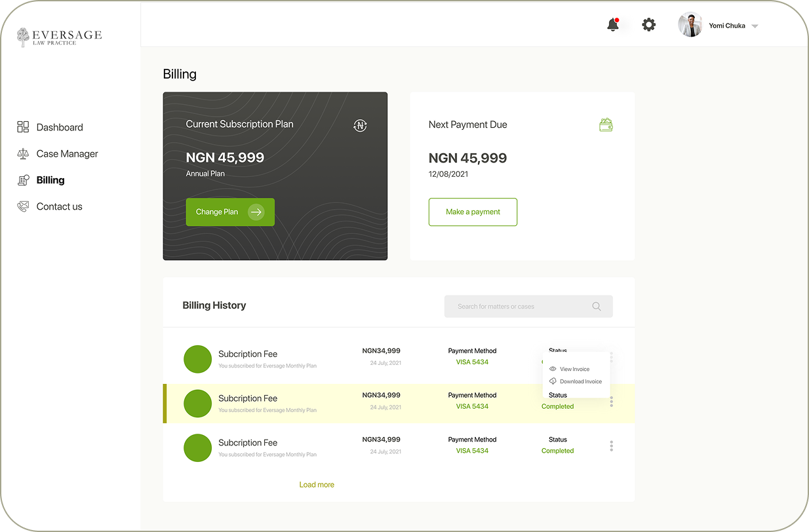The width and height of the screenshot is (809, 532).
Task: Open settings with the gear icon
Action: (x=648, y=24)
